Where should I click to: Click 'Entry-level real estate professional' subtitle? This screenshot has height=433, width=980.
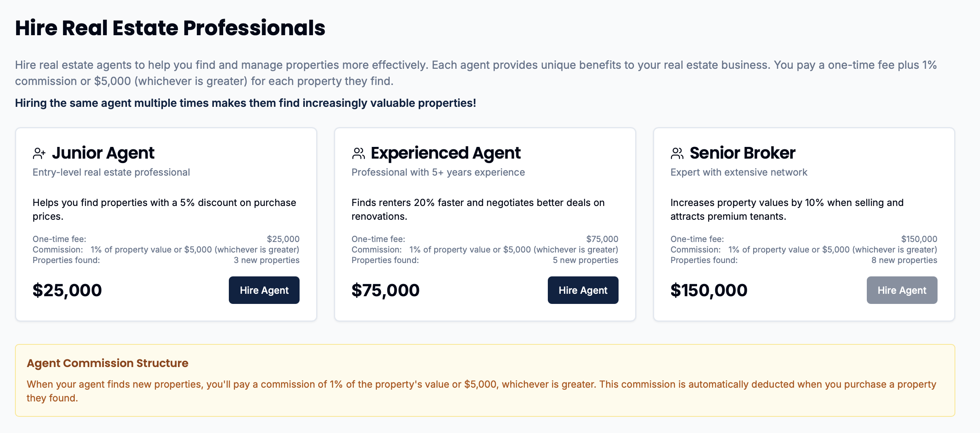pos(111,172)
